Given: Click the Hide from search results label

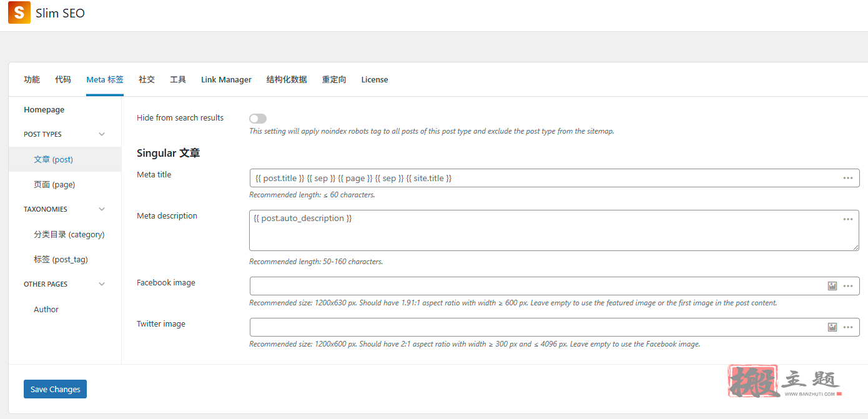Looking at the screenshot, I should tap(180, 117).
